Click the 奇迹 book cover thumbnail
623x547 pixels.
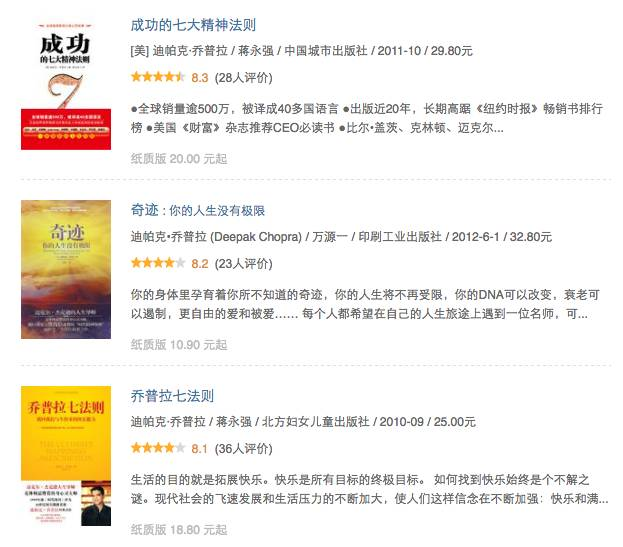coord(66,269)
